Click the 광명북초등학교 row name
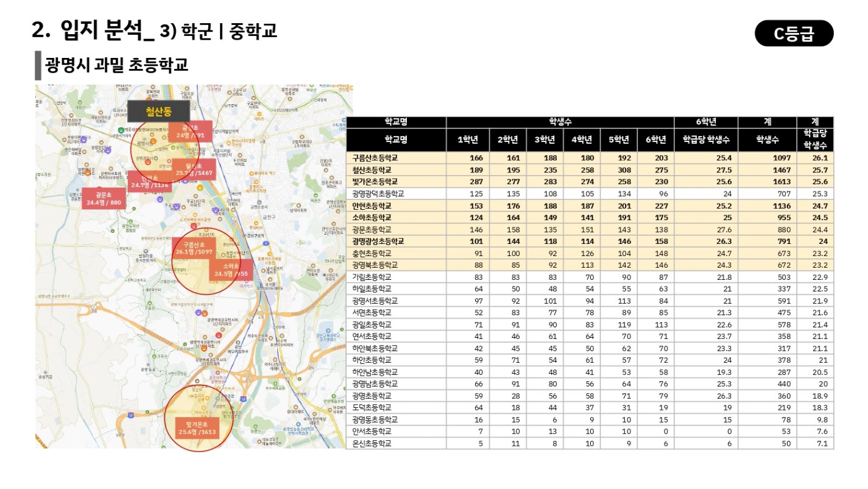This screenshot has width=868, height=489. click(375, 265)
